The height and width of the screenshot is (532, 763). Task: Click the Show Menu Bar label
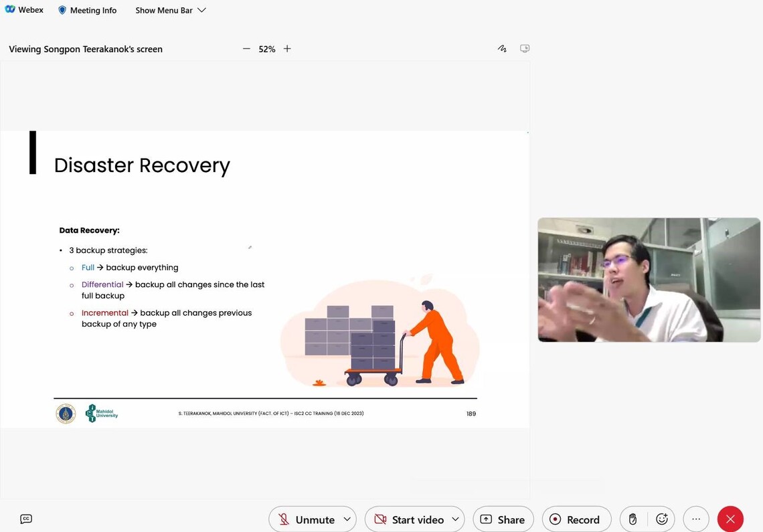pyautogui.click(x=163, y=10)
